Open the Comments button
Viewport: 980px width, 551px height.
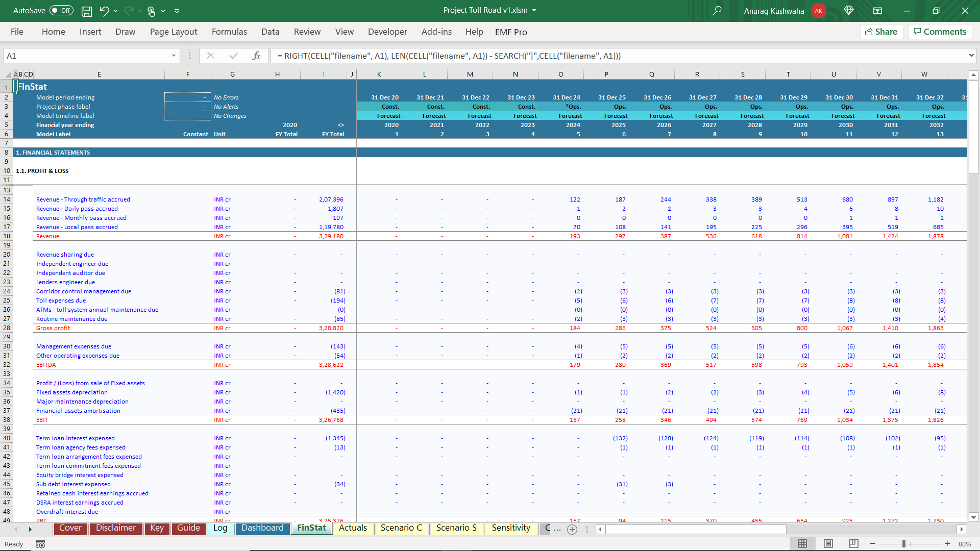[940, 32]
